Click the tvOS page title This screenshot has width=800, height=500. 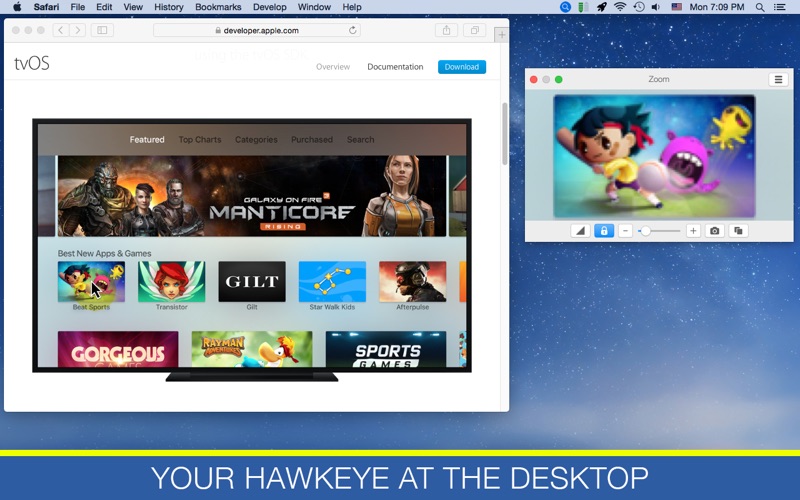[x=32, y=63]
